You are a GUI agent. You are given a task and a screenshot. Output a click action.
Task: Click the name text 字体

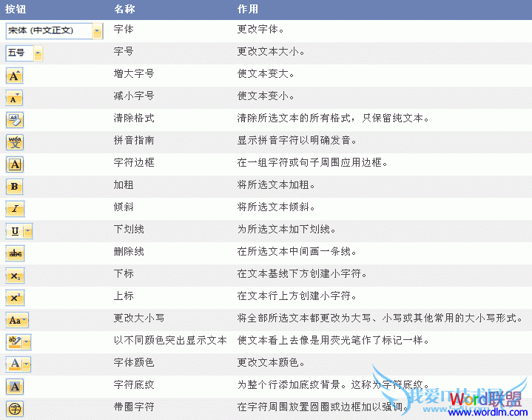point(124,29)
